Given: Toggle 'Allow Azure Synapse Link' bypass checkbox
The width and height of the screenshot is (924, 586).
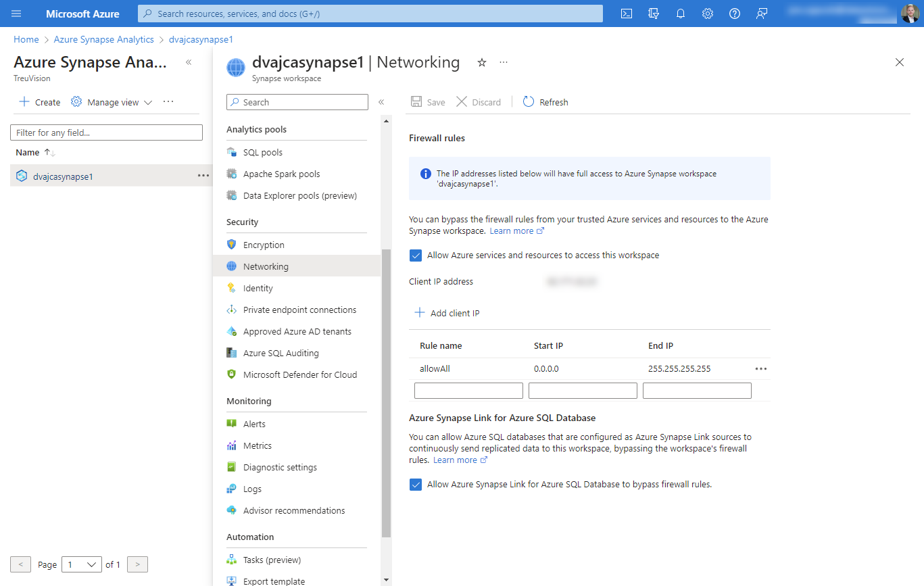Looking at the screenshot, I should (x=416, y=485).
